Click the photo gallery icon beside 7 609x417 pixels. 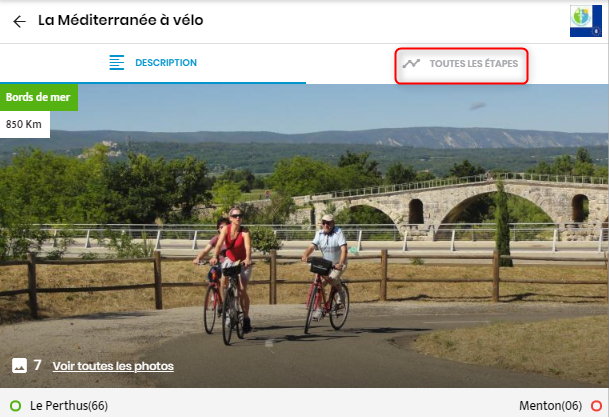click(19, 365)
